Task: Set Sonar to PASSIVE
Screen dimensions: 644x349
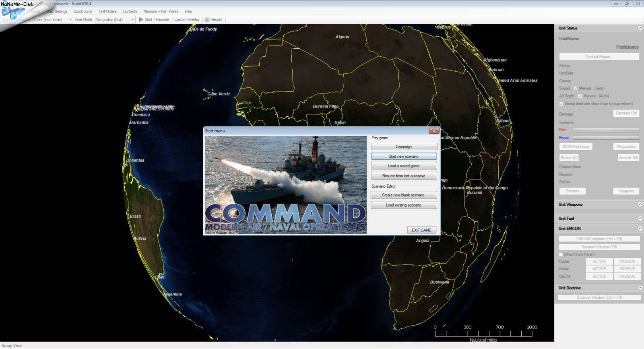Action: pyautogui.click(x=627, y=269)
